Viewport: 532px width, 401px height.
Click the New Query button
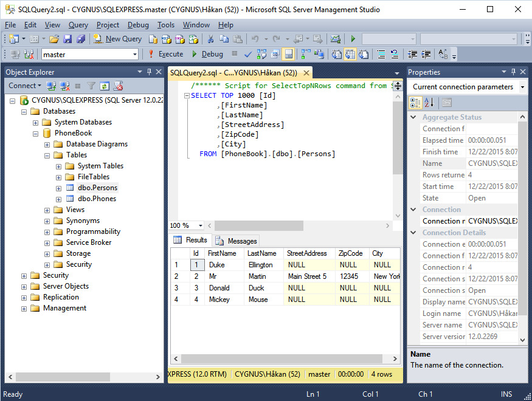pyautogui.click(x=117, y=39)
